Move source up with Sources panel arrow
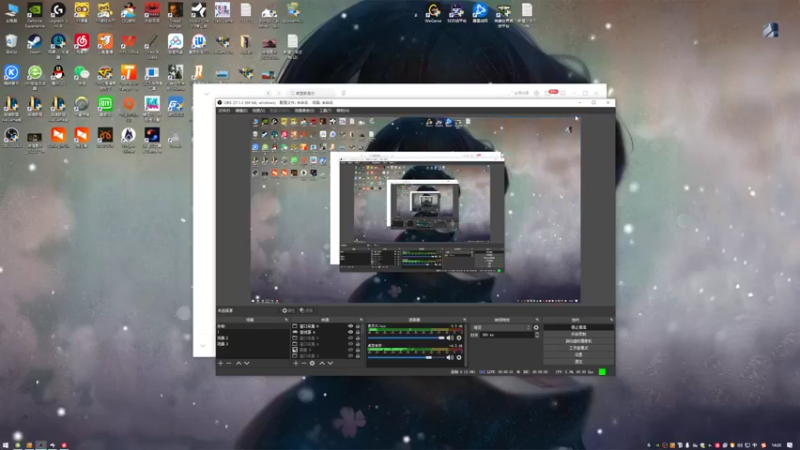The height and width of the screenshot is (450, 800). pos(322,363)
